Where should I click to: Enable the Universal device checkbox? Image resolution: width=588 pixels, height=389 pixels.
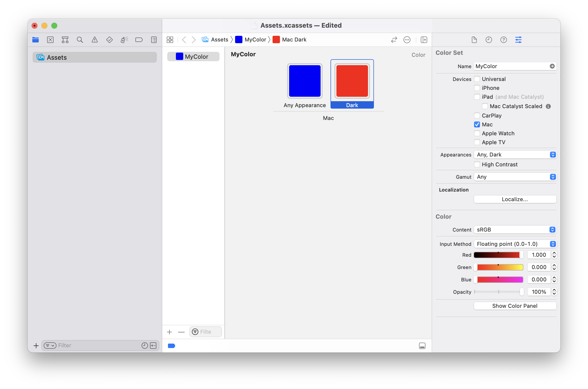coord(477,79)
